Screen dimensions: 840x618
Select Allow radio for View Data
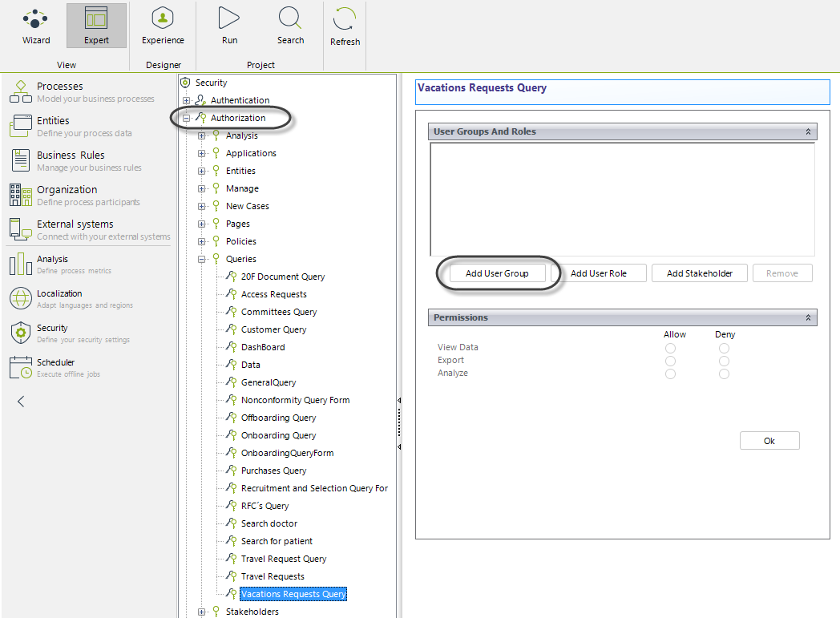[x=670, y=348]
